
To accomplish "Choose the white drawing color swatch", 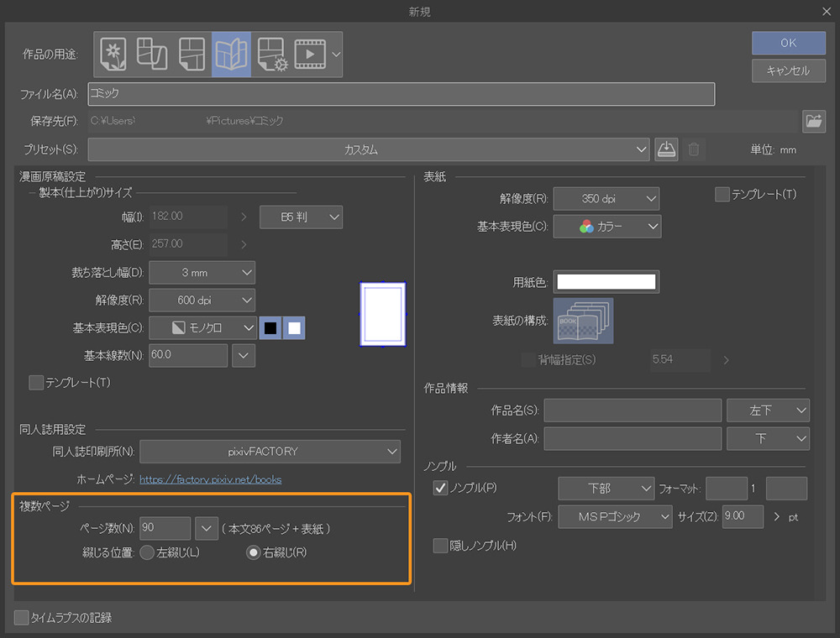I will click(x=294, y=328).
